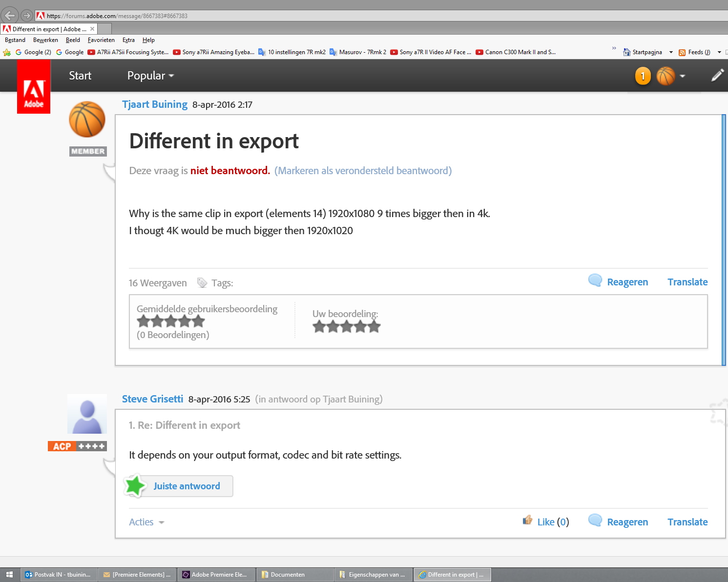Click the browser back arrow button
The width and height of the screenshot is (728, 582).
(10, 16)
